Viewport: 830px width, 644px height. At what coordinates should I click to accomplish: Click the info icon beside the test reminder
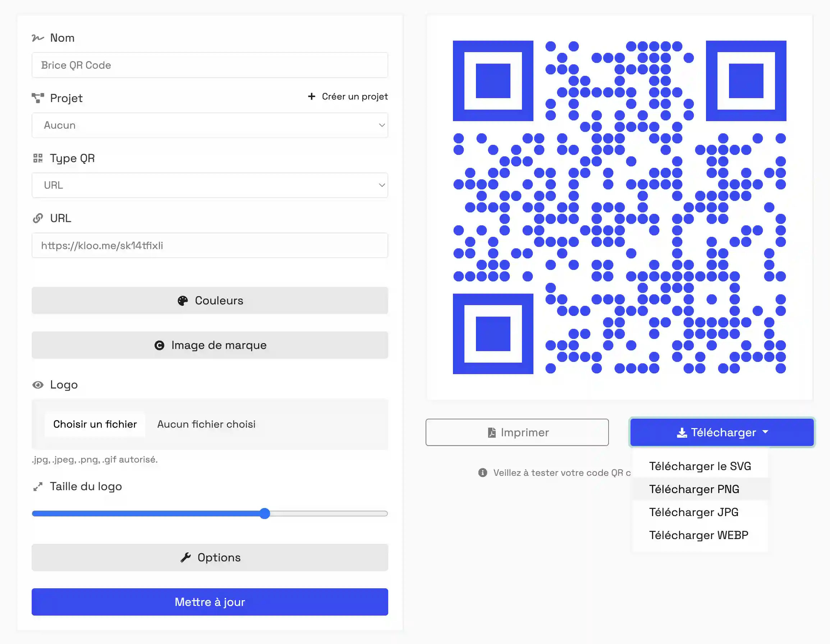pos(483,473)
